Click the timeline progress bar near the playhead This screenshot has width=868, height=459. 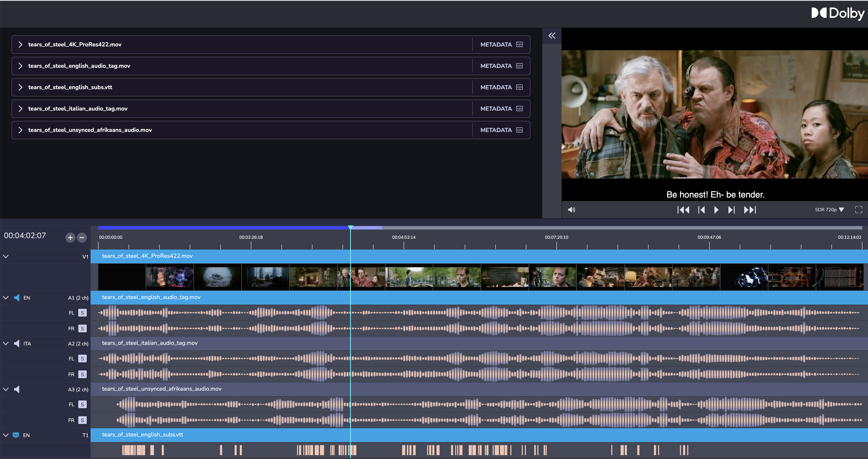pos(480,228)
